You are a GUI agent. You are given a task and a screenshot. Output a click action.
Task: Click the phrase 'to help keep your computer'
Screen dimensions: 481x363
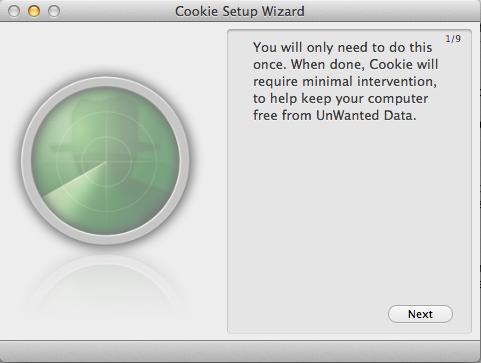(340, 99)
